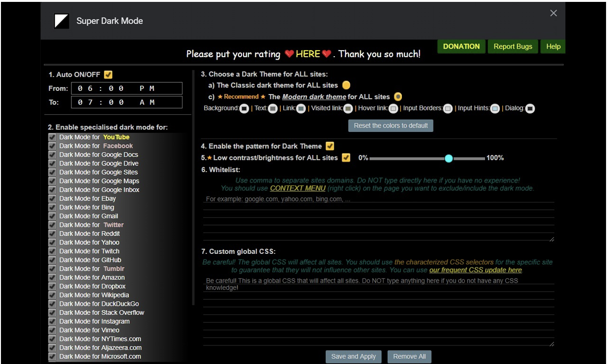The image size is (607, 364).
Task: Toggle Dark Mode for Wikipedia checkbox
Action: click(x=52, y=295)
